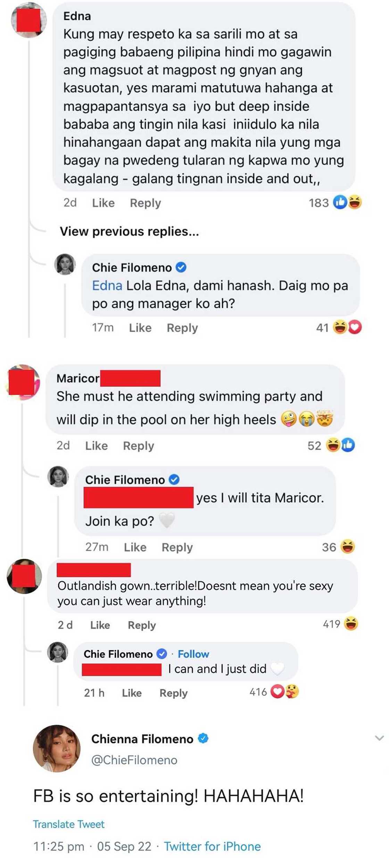Like Edna's comment

click(x=103, y=203)
